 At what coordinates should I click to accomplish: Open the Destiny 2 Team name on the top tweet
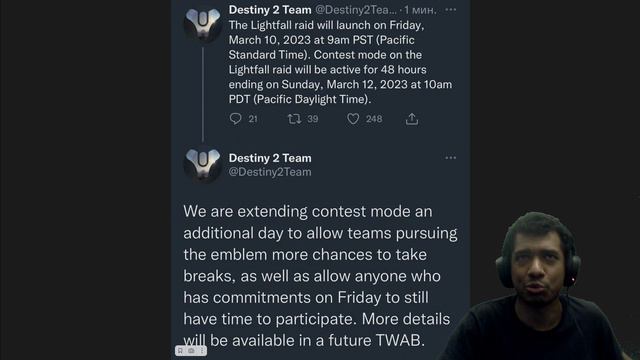coord(270,10)
